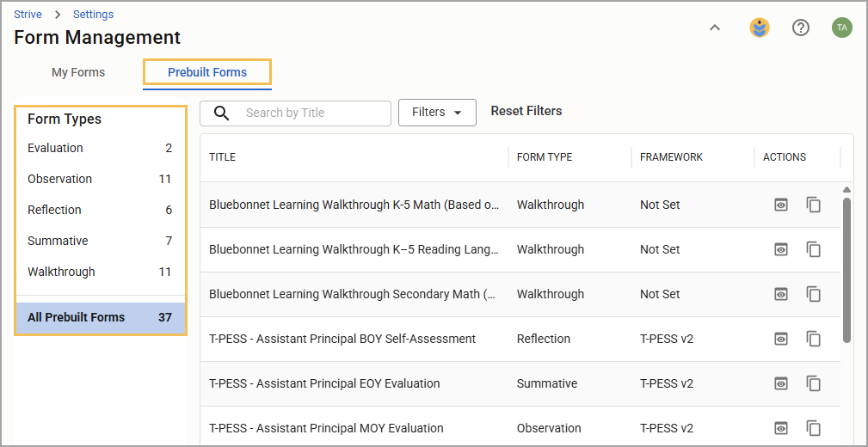Click the Form Management page heading
The height and width of the screenshot is (447, 868).
tap(97, 38)
